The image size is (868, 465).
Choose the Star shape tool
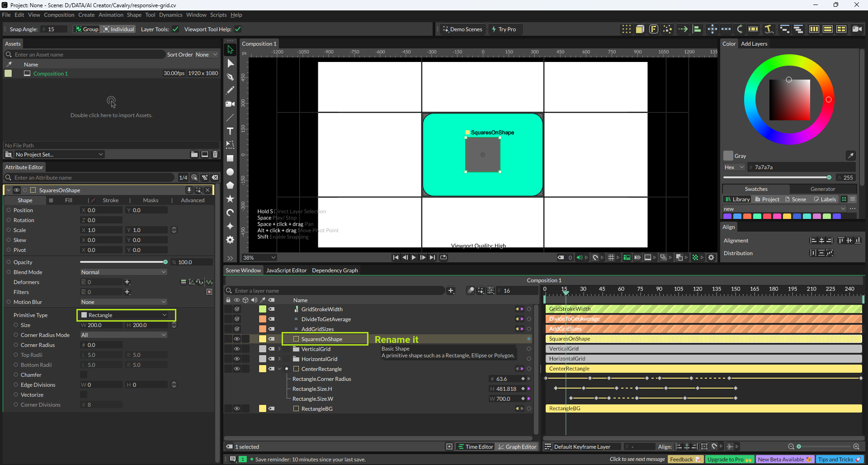(230, 199)
